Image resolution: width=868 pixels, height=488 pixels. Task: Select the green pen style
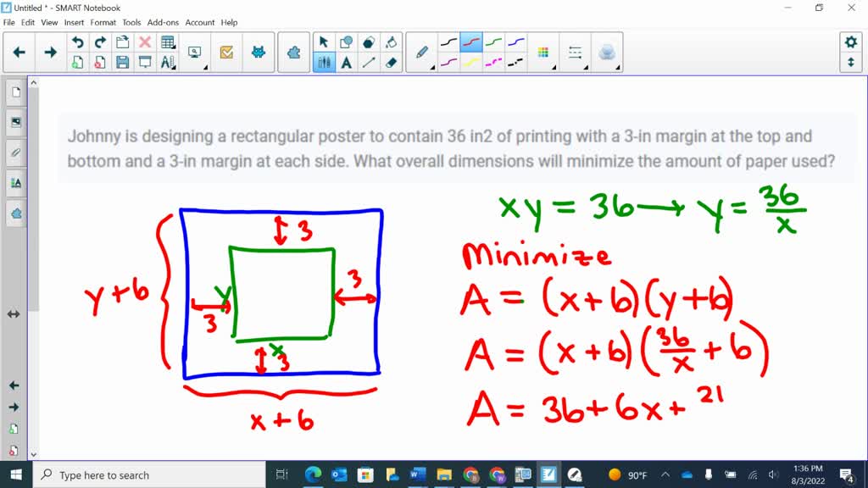pos(492,41)
